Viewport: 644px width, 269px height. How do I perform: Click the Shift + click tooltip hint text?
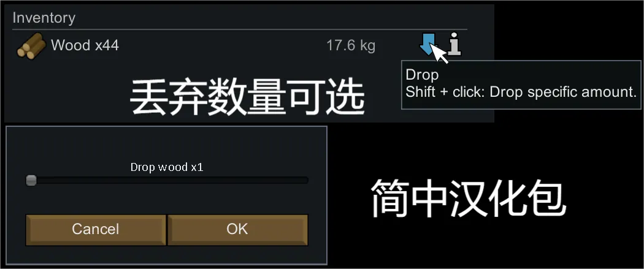pyautogui.click(x=521, y=92)
